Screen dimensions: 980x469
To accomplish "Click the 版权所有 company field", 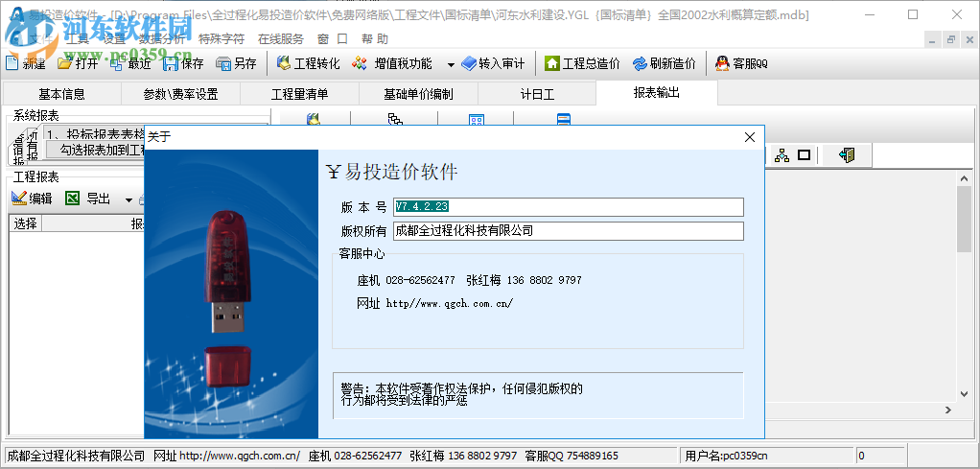I will click(568, 231).
